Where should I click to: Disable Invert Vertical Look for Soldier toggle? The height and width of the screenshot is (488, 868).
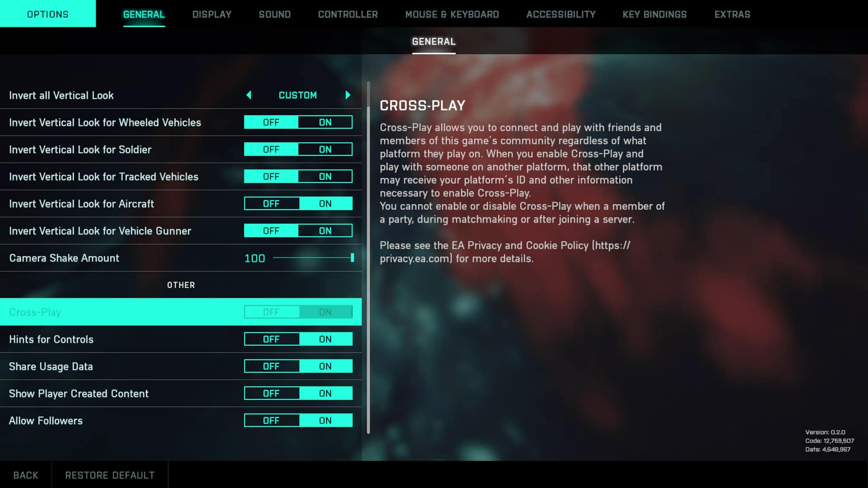(x=271, y=149)
